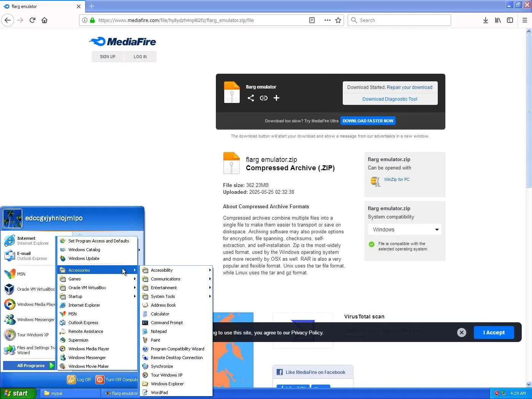Show downloads panel in the toolbar
The image size is (532, 399).
pos(485,20)
